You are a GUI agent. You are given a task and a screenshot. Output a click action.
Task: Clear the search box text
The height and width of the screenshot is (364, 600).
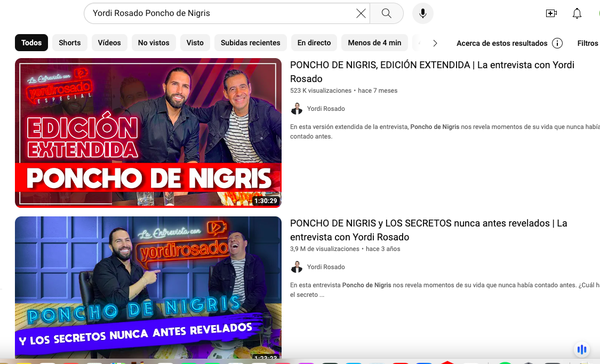click(361, 13)
